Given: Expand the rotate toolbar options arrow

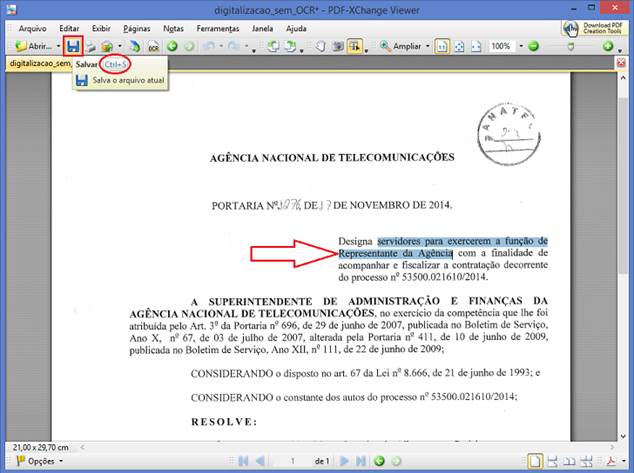Looking at the screenshot, I should (x=302, y=51).
